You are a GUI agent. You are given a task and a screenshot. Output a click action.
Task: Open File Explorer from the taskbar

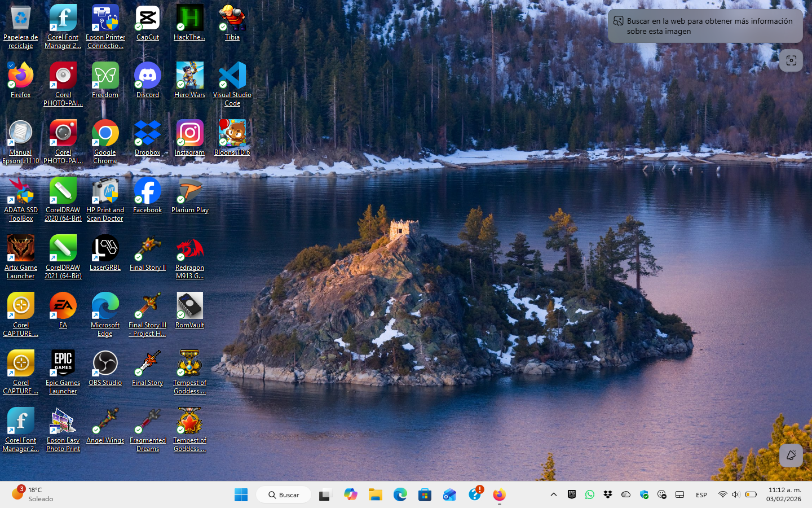tap(375, 495)
